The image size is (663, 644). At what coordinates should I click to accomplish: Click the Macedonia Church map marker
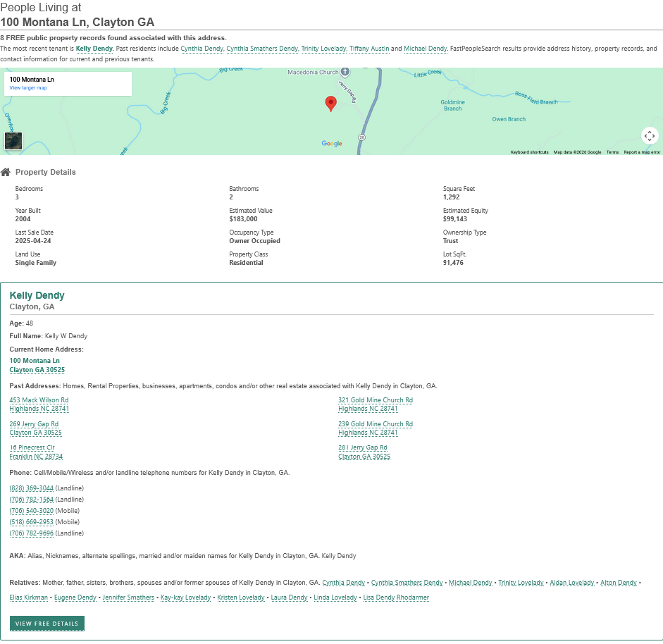[345, 73]
